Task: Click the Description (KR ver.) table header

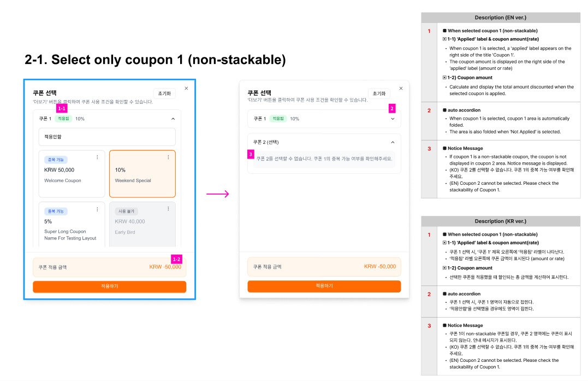Action: coord(500,221)
